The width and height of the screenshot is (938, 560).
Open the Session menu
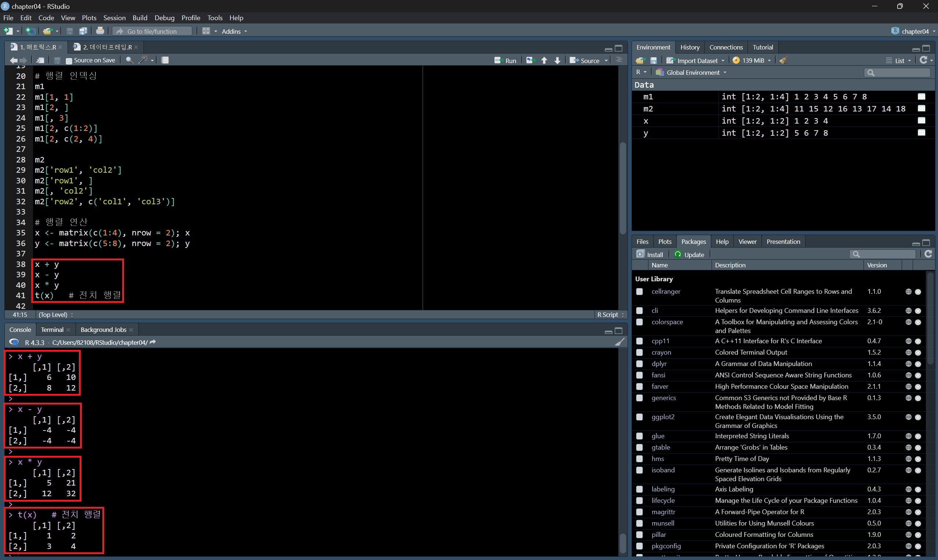click(114, 18)
